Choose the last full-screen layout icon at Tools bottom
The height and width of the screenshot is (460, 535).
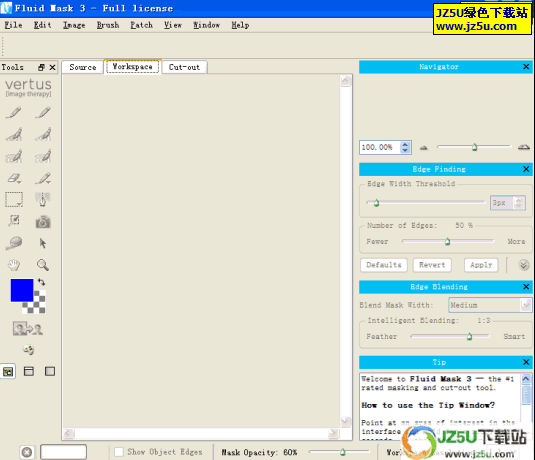click(50, 371)
